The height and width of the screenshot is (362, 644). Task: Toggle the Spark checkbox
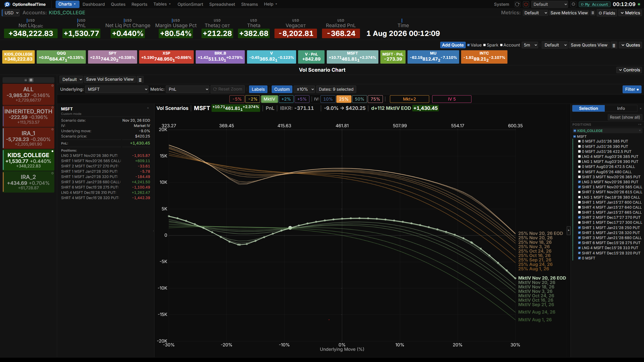click(x=485, y=45)
